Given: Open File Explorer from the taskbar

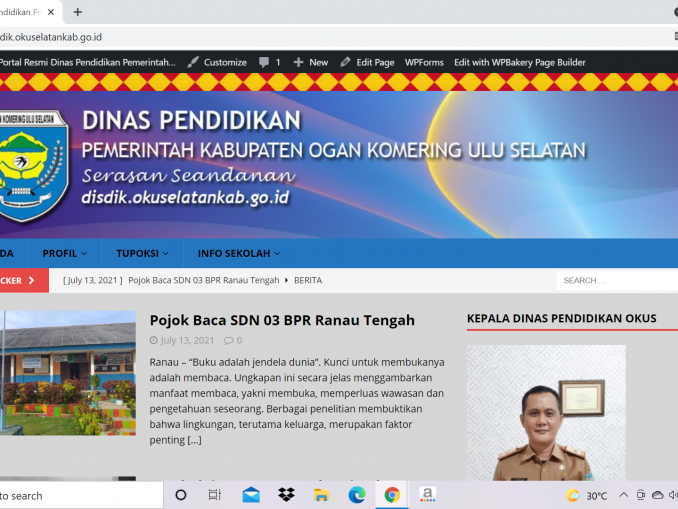Looking at the screenshot, I should pos(321,495).
